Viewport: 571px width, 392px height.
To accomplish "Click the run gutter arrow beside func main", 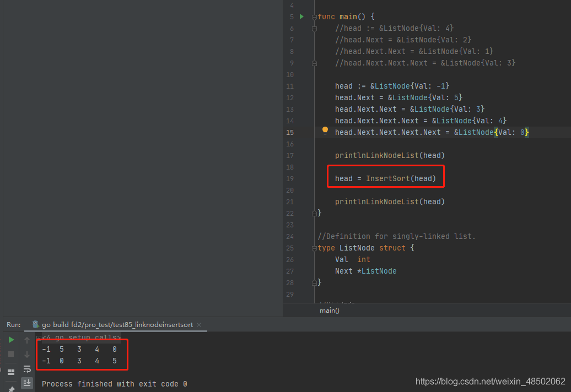I will tap(302, 17).
